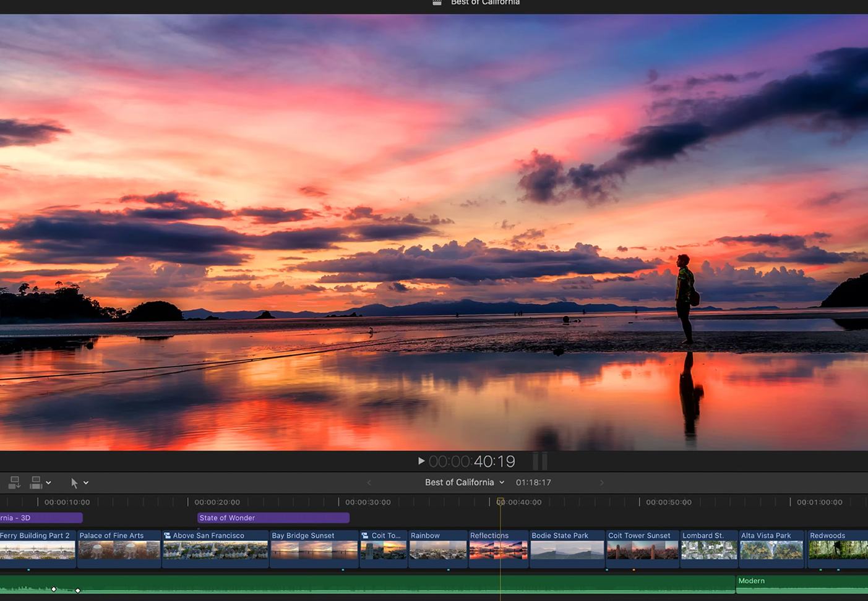Click the second audio keyframe diamond
This screenshot has height=601, width=868.
point(78,590)
